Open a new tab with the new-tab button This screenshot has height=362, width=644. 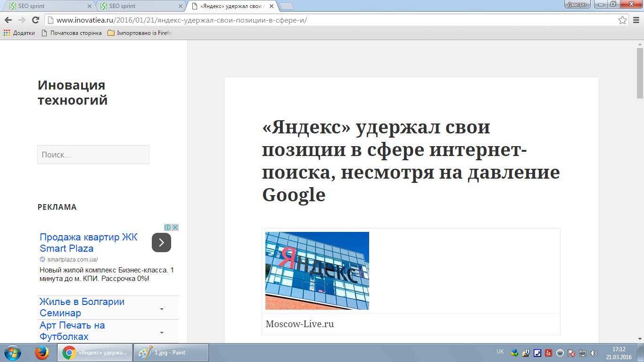(287, 6)
